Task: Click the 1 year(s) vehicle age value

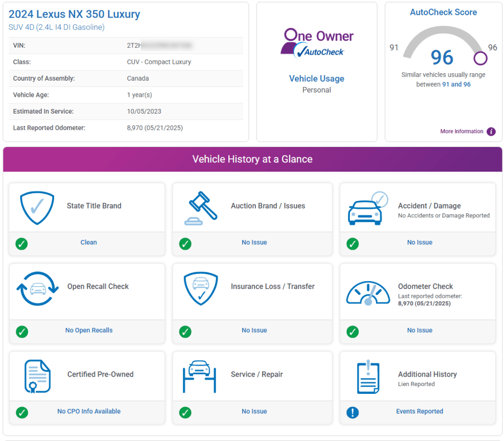Action: (x=139, y=95)
